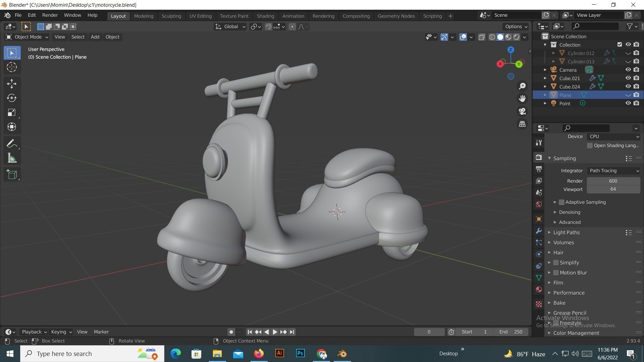Select the Annotate tool
The image size is (644, 362).
(12, 144)
